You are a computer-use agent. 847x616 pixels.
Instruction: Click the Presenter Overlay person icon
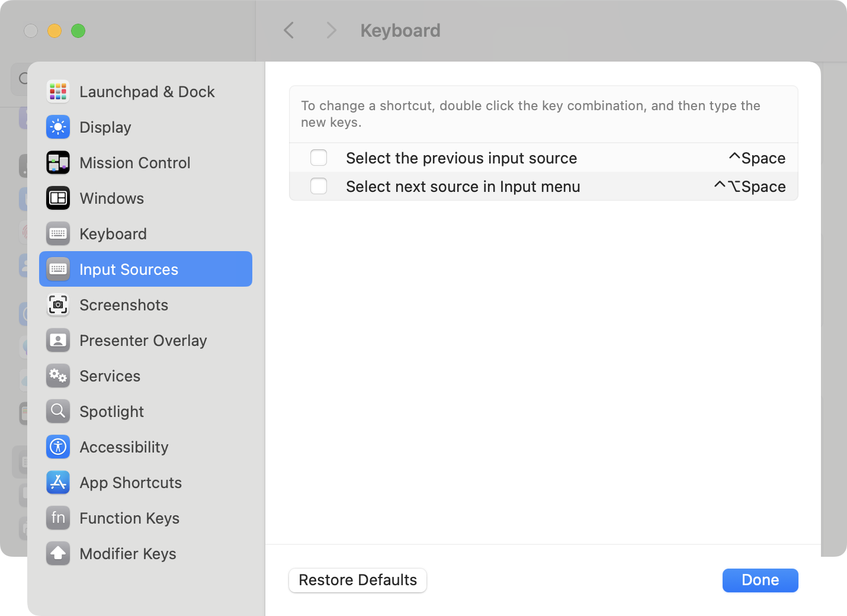[58, 341]
